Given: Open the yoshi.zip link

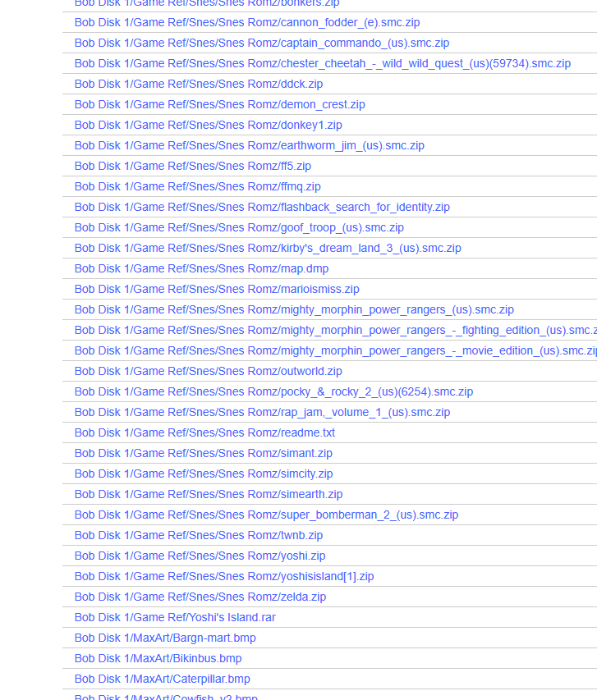Looking at the screenshot, I should pos(200,556).
